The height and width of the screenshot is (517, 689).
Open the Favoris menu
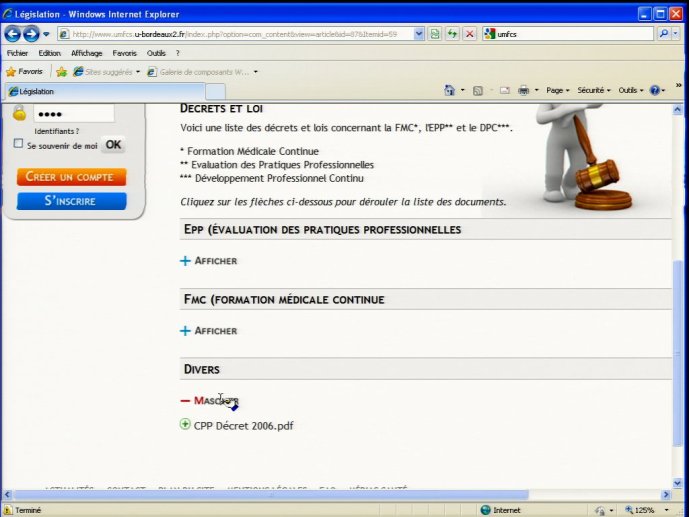(124, 53)
